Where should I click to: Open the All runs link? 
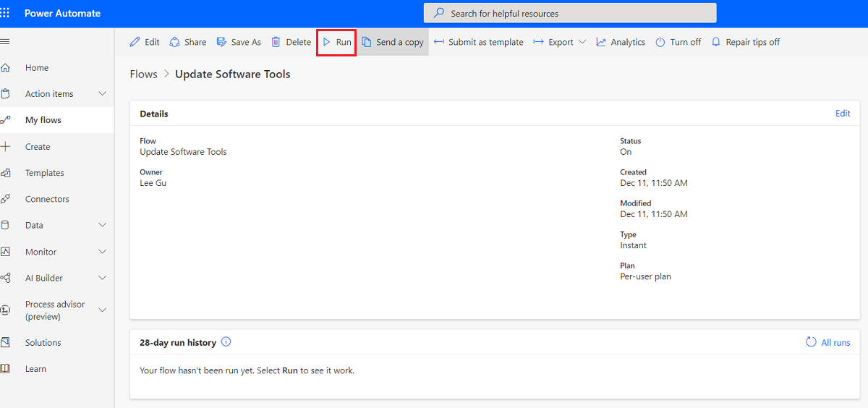click(x=835, y=342)
